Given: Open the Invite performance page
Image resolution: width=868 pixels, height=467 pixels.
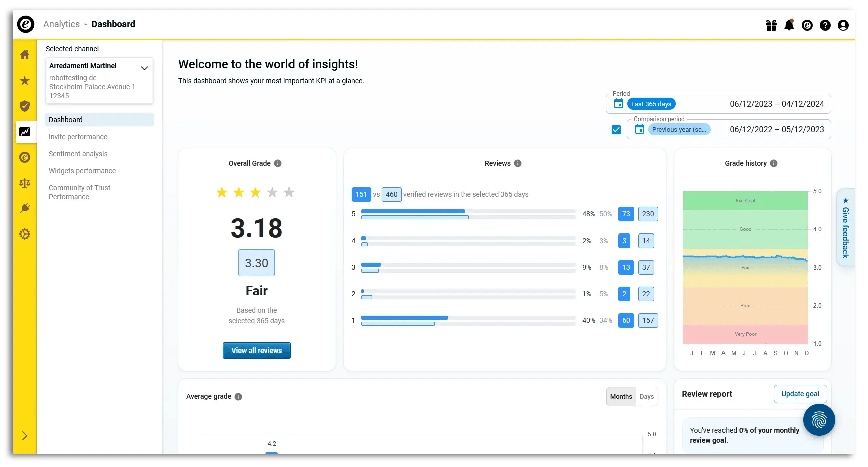Looking at the screenshot, I should [x=78, y=137].
